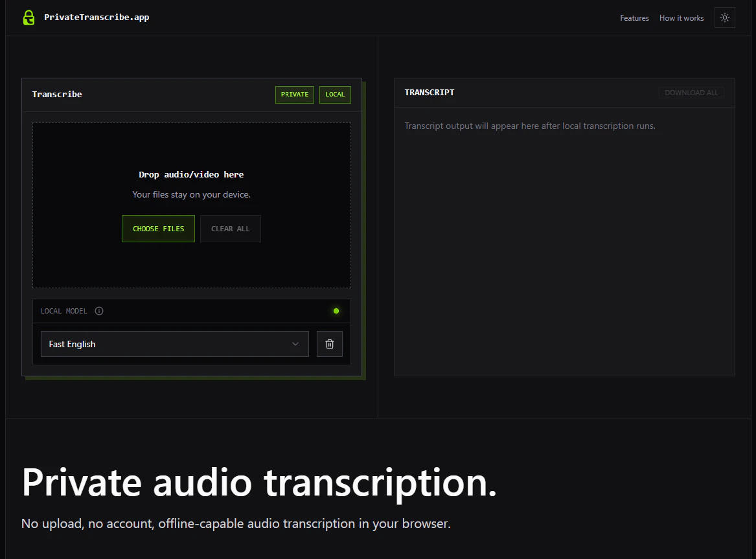This screenshot has width=756, height=559.
Task: Toggle the light/dark theme sun icon
Action: (724, 18)
